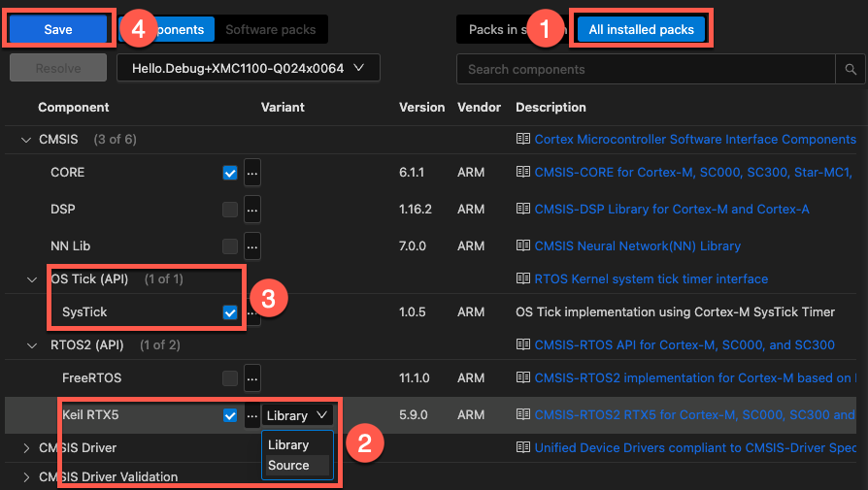Open the ellipsis options for NN Lib
Screen dimensions: 868x490
tap(252, 245)
